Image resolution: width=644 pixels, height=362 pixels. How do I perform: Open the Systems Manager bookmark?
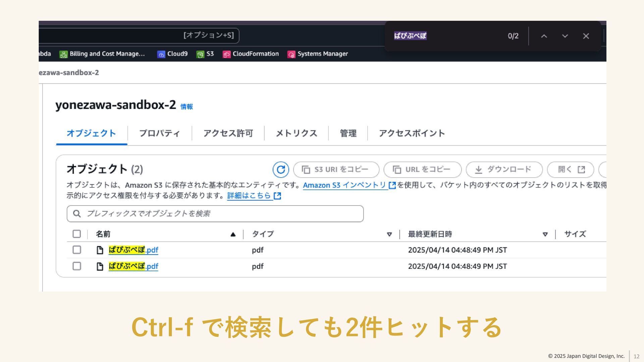coord(318,54)
